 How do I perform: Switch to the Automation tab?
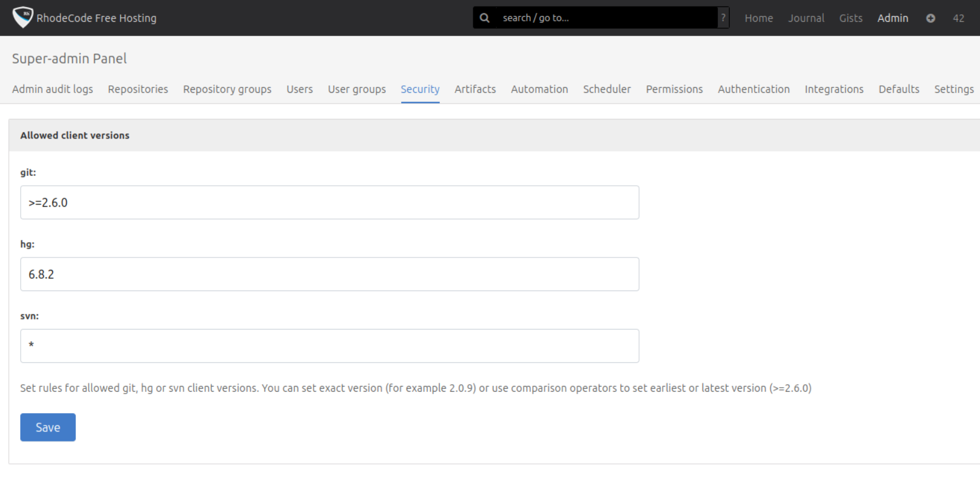tap(539, 89)
